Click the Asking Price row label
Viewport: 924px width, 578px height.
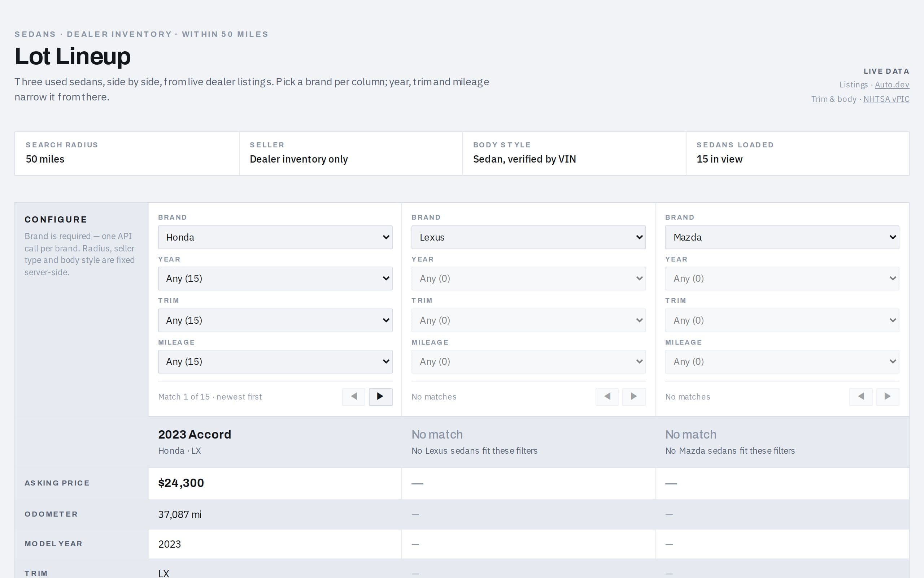coord(57,483)
